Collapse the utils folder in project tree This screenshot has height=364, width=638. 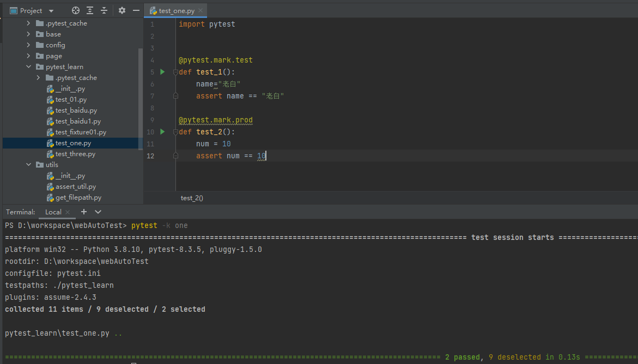[x=28, y=164]
